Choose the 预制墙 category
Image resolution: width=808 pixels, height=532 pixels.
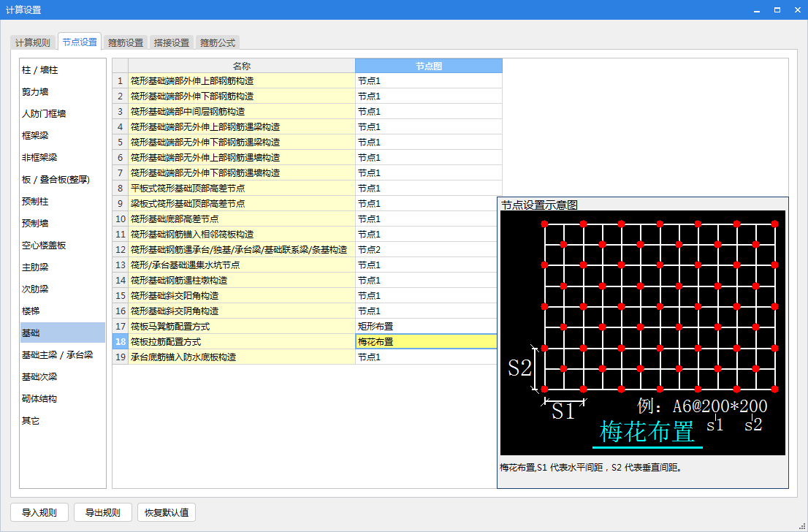(x=62, y=223)
